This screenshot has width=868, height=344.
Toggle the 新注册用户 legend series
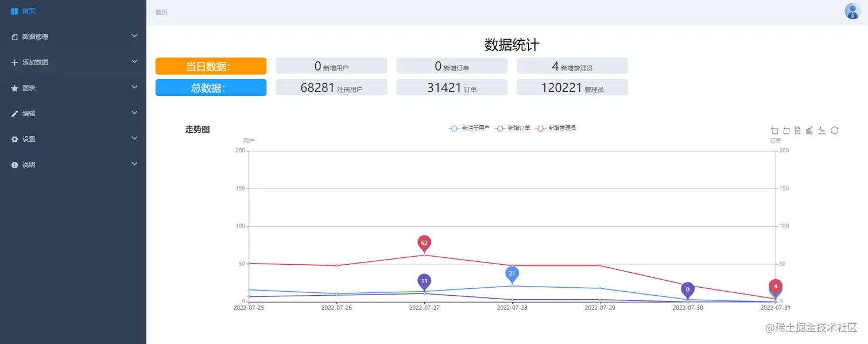(469, 128)
